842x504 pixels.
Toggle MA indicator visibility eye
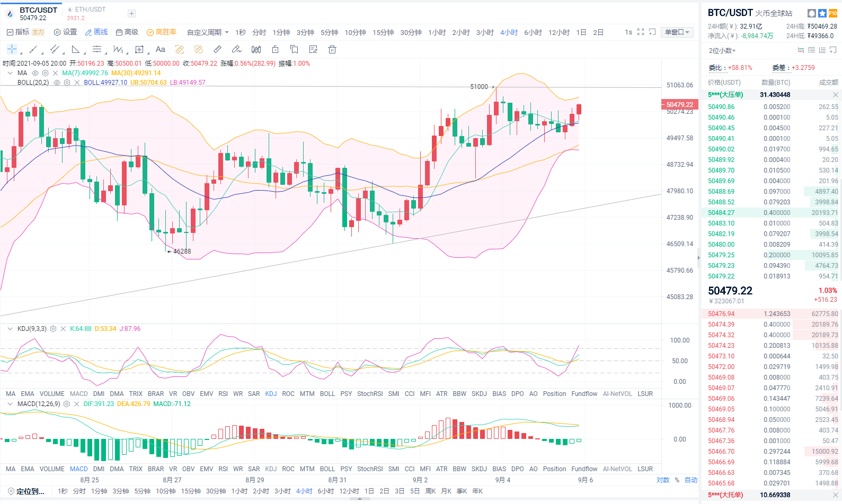click(x=35, y=73)
